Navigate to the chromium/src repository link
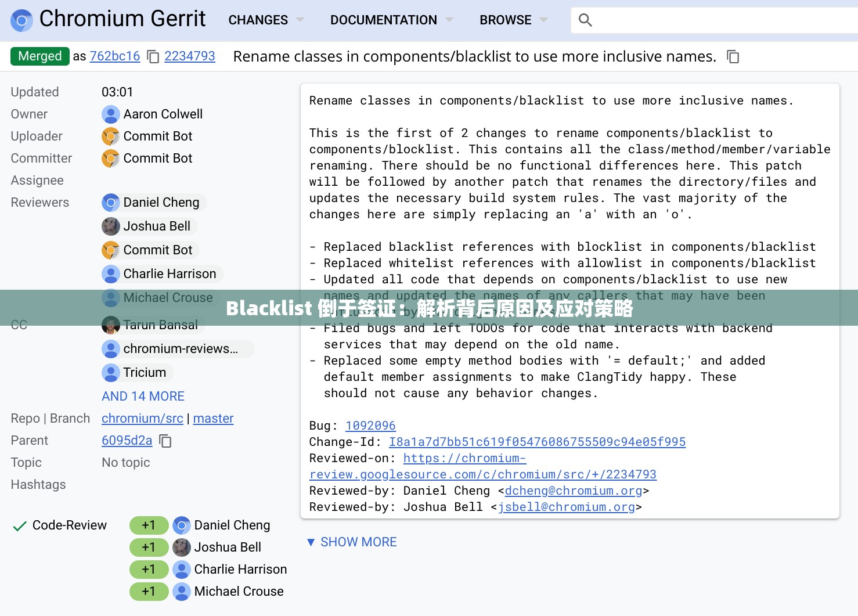 [x=142, y=418]
